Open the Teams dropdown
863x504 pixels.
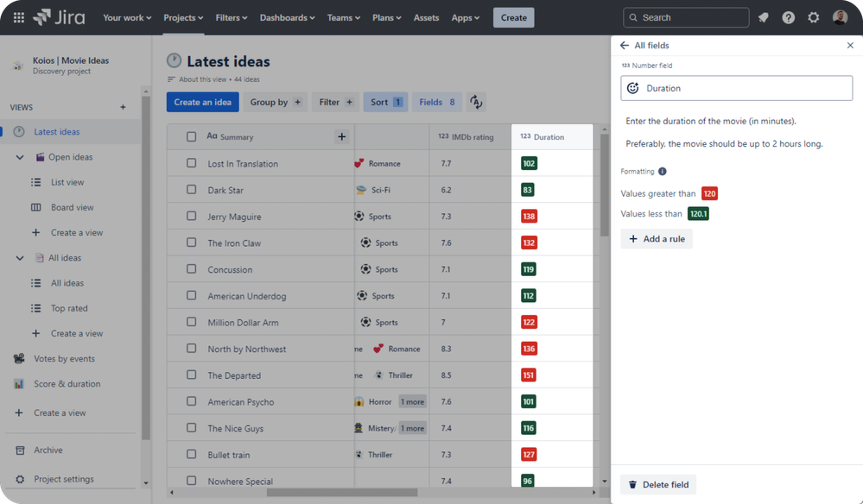tap(344, 17)
